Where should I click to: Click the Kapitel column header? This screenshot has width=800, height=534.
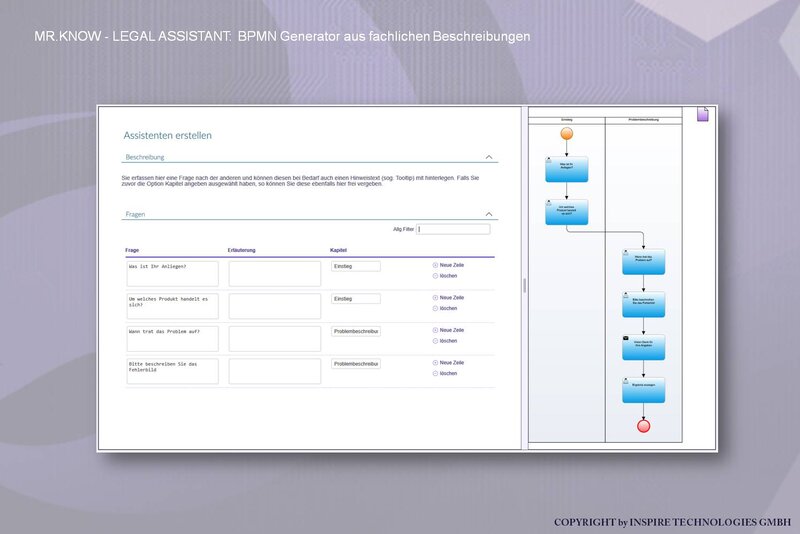(x=338, y=250)
